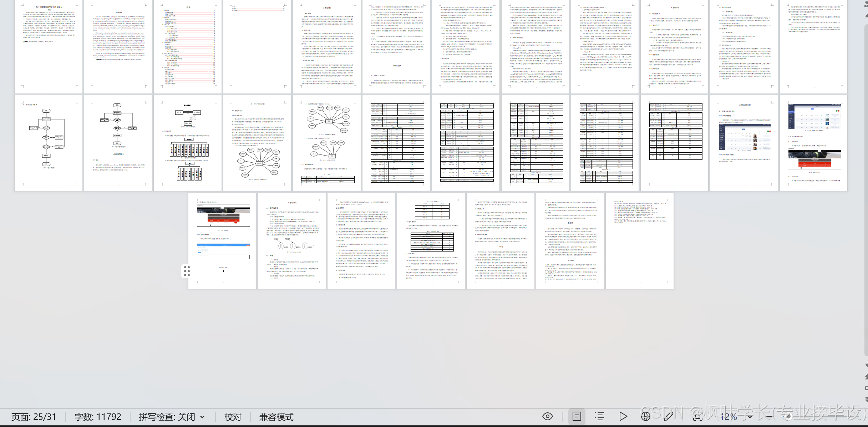Click page count 页面: 25/31
The width and height of the screenshot is (868, 427).
34,417
